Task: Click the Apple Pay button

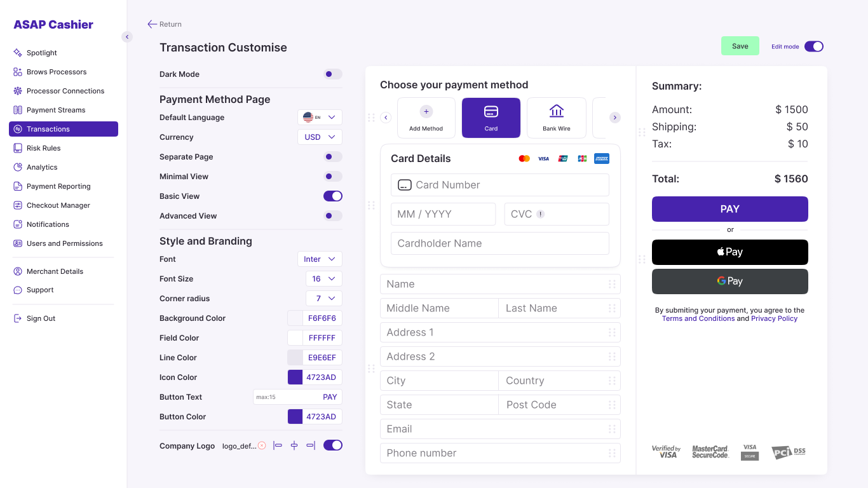Action: [730, 252]
